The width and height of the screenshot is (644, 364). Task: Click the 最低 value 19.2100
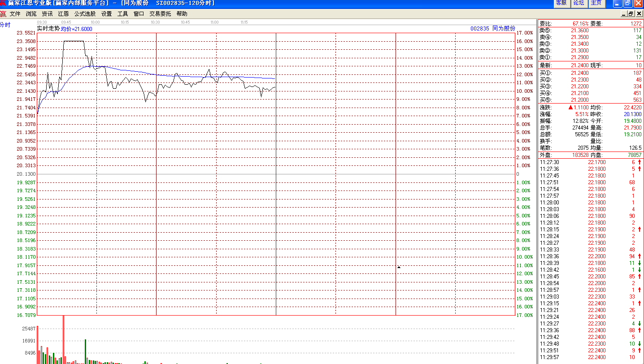point(633,134)
